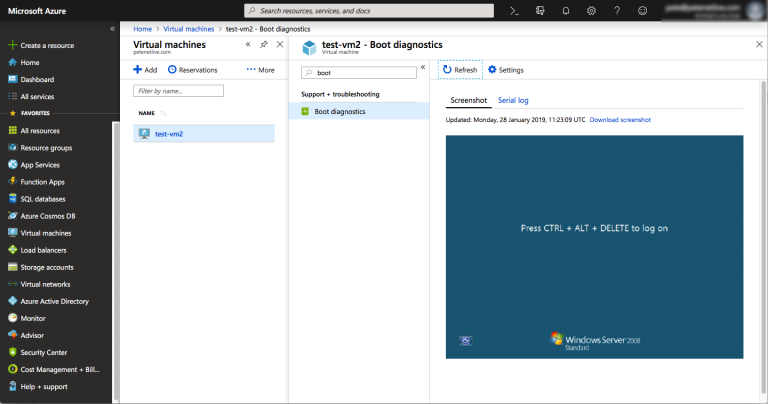Click Cost Management + Billing icon
The width and height of the screenshot is (768, 404).
(x=13, y=369)
